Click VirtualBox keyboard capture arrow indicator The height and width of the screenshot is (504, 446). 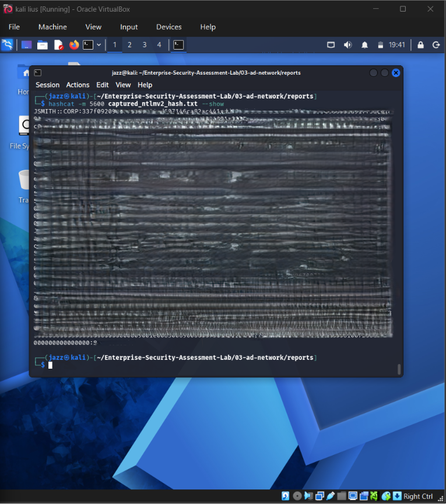[397, 496]
